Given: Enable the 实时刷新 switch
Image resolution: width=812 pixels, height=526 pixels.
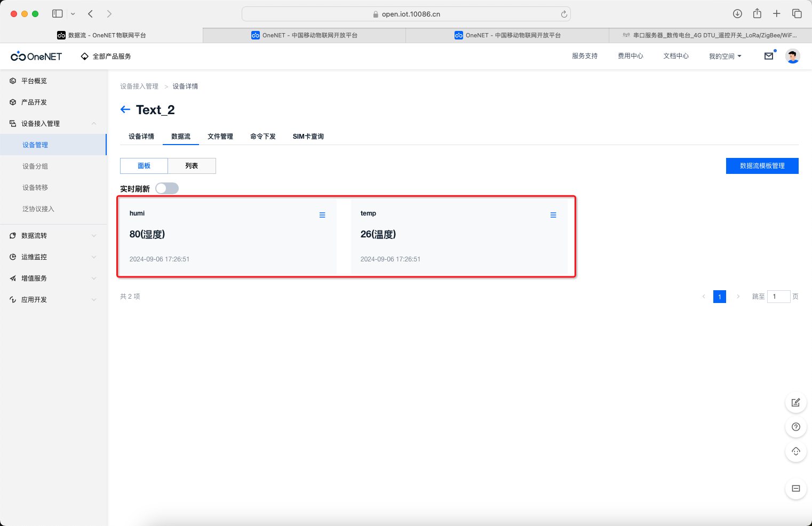Looking at the screenshot, I should coord(167,188).
